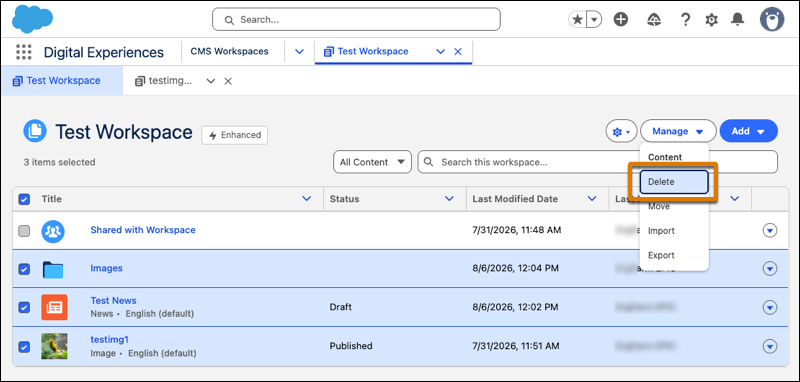Open the Test Workspace tab actions chevron
This screenshot has width=800, height=382.
click(440, 52)
